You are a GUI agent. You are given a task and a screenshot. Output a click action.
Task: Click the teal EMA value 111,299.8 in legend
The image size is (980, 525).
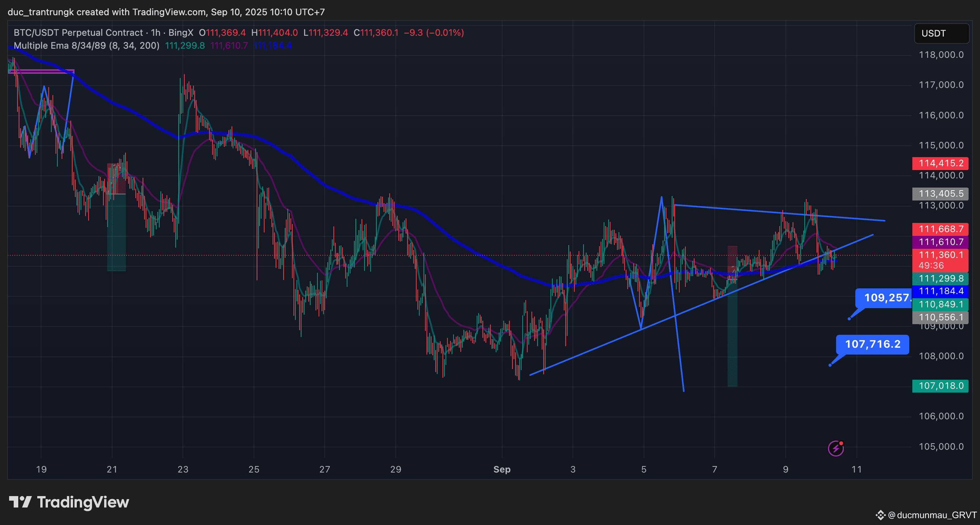point(185,46)
